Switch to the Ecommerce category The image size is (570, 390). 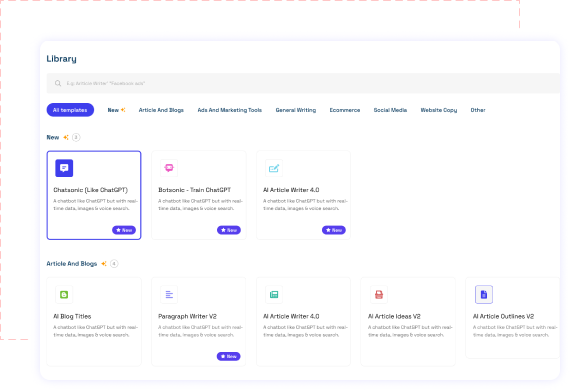(x=345, y=110)
